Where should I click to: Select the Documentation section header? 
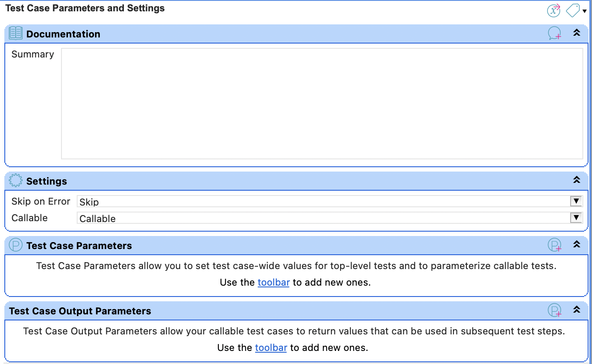click(63, 34)
